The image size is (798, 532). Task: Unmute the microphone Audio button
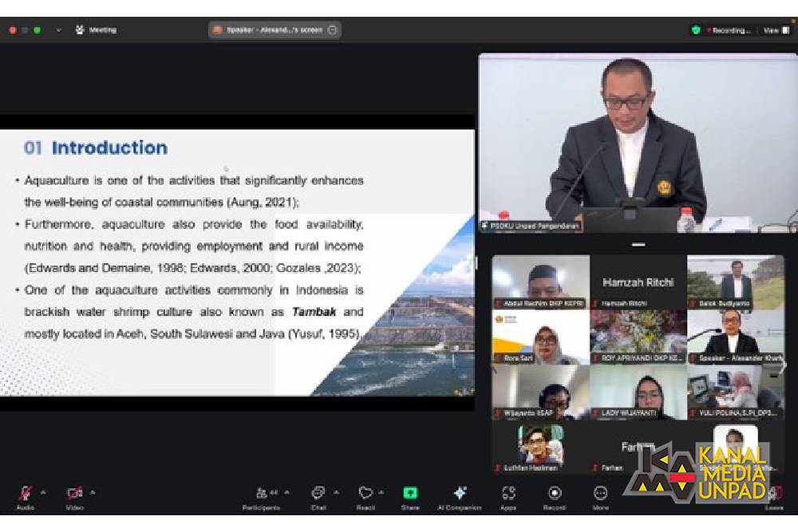pos(26,494)
